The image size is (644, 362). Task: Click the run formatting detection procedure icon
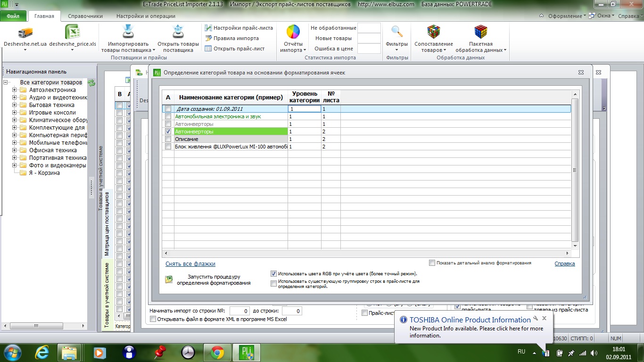tap(169, 280)
